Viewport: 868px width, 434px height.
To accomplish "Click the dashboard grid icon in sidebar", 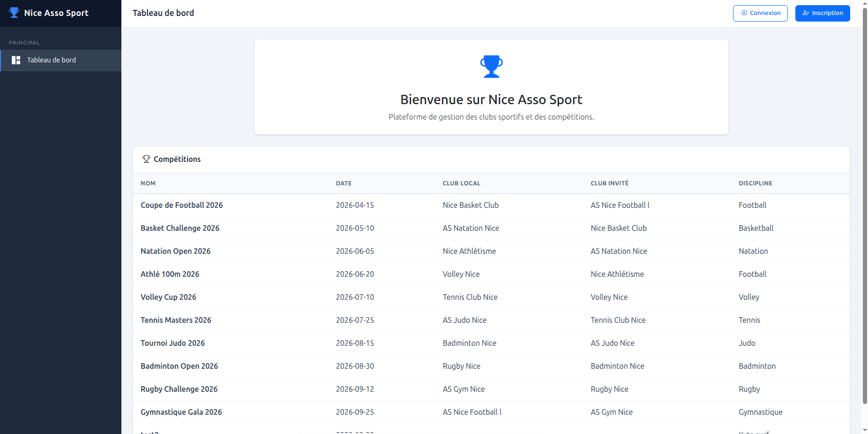I will [16, 60].
